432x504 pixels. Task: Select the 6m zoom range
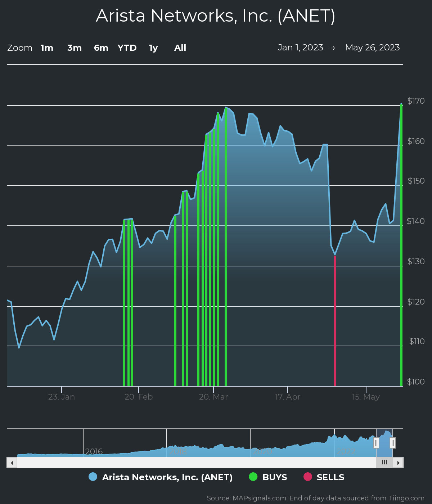pos(101,48)
